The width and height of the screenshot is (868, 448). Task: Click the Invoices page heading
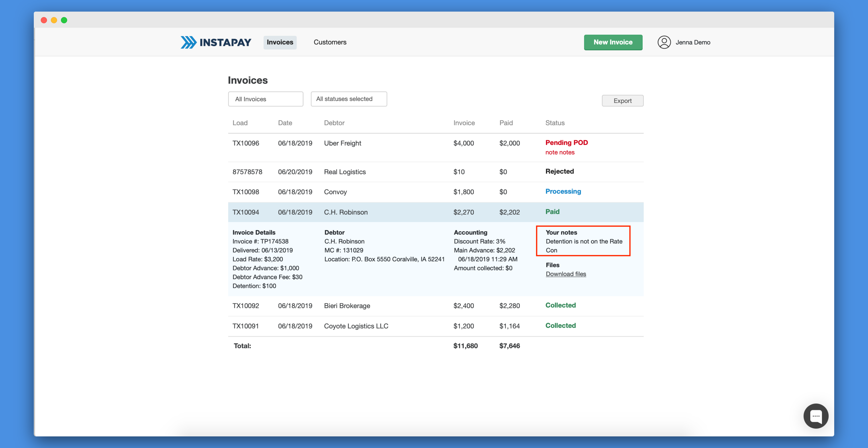pyautogui.click(x=248, y=80)
